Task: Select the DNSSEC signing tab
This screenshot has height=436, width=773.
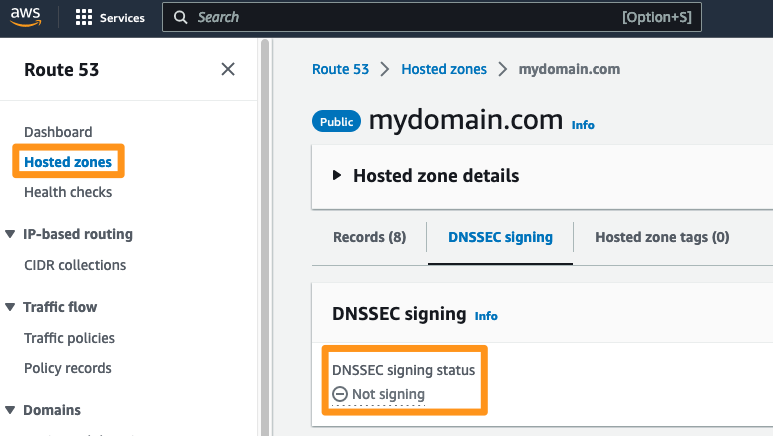Action: pyautogui.click(x=500, y=237)
